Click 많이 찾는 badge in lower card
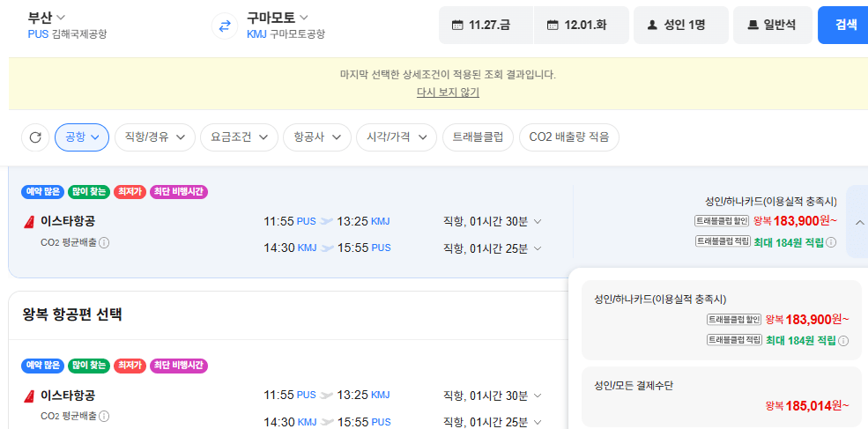Screen dimensions: 868x429 (89, 366)
